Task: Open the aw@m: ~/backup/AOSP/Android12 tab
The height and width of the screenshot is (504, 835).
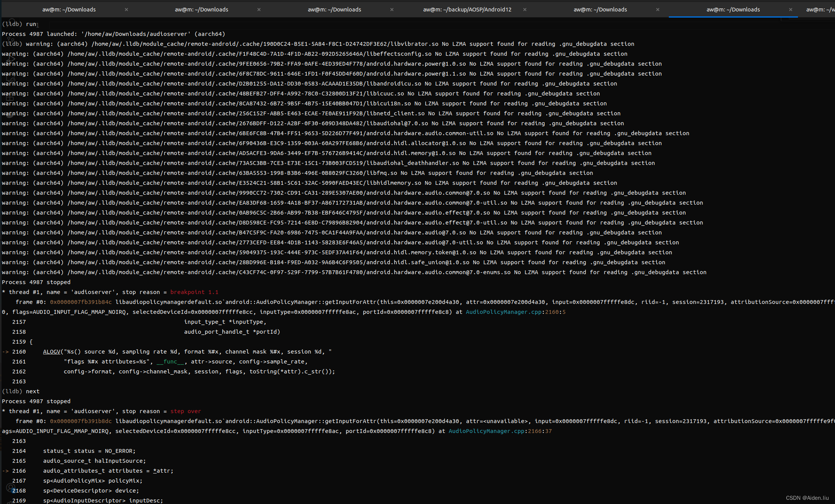Action: [x=467, y=10]
